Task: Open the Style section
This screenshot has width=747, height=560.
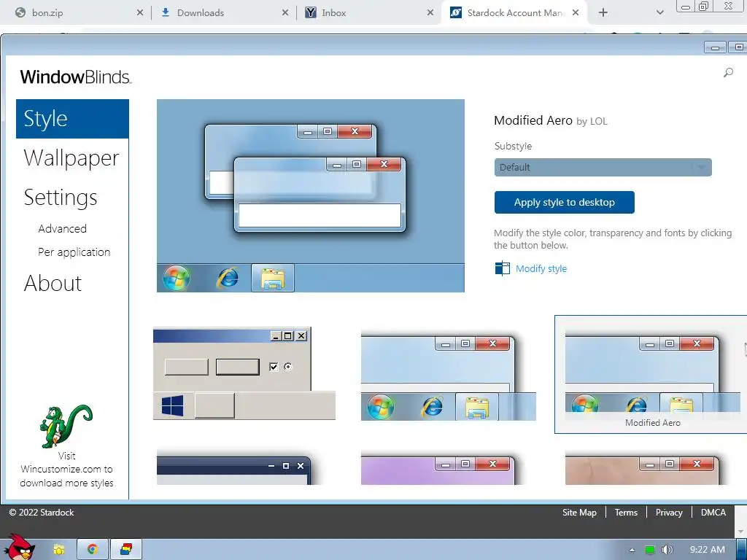Action: click(72, 119)
